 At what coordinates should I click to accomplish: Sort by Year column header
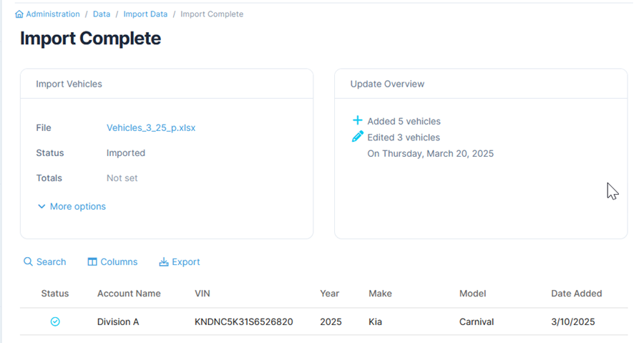pyautogui.click(x=329, y=294)
